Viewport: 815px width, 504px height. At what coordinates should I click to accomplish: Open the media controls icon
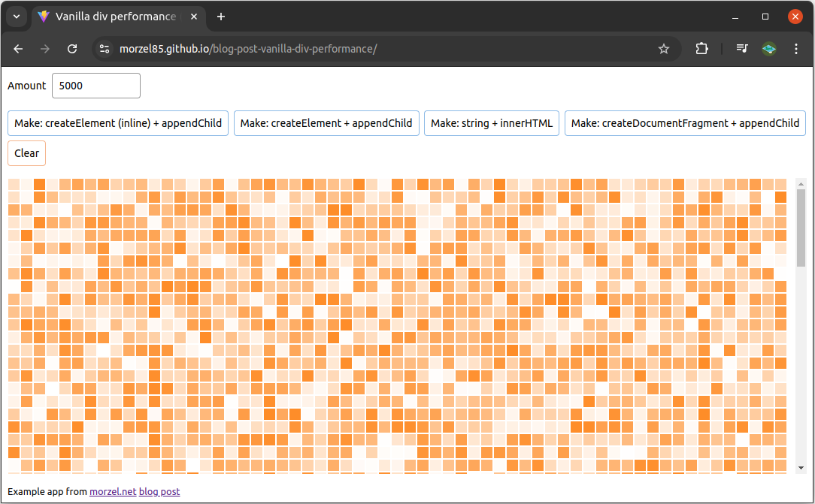pos(742,49)
